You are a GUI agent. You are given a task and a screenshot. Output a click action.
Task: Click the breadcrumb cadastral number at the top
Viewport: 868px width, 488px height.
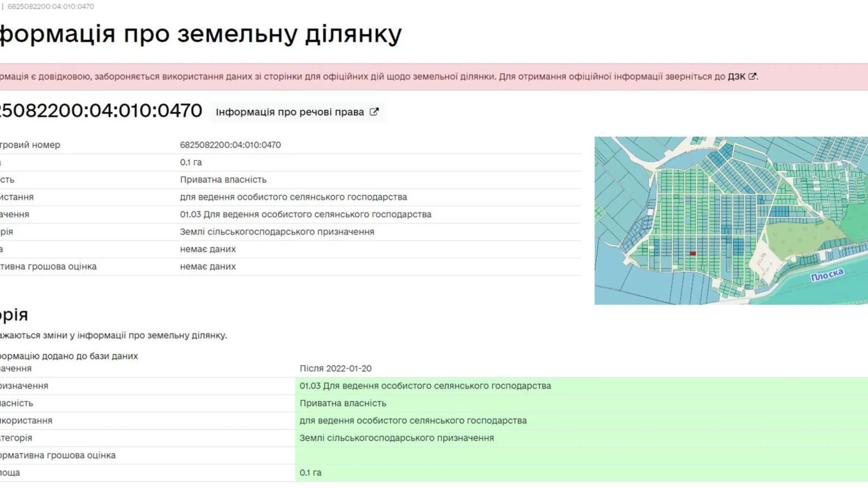[51, 7]
